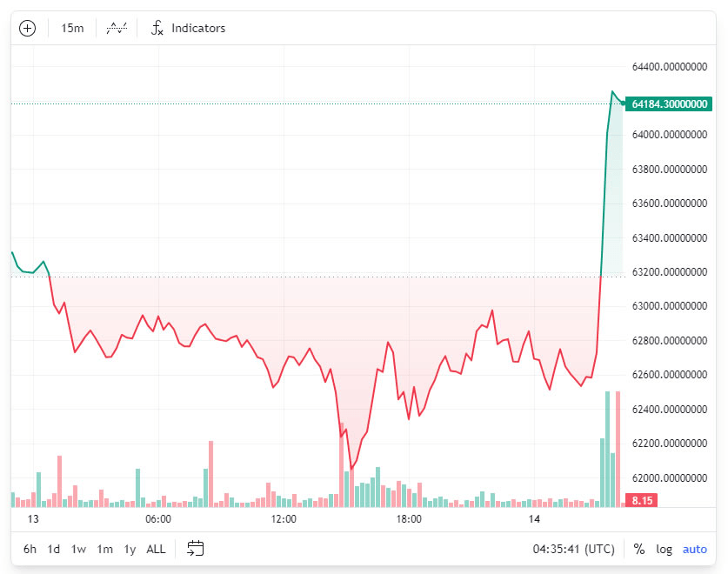Click the red volume label 8.15

point(641,500)
